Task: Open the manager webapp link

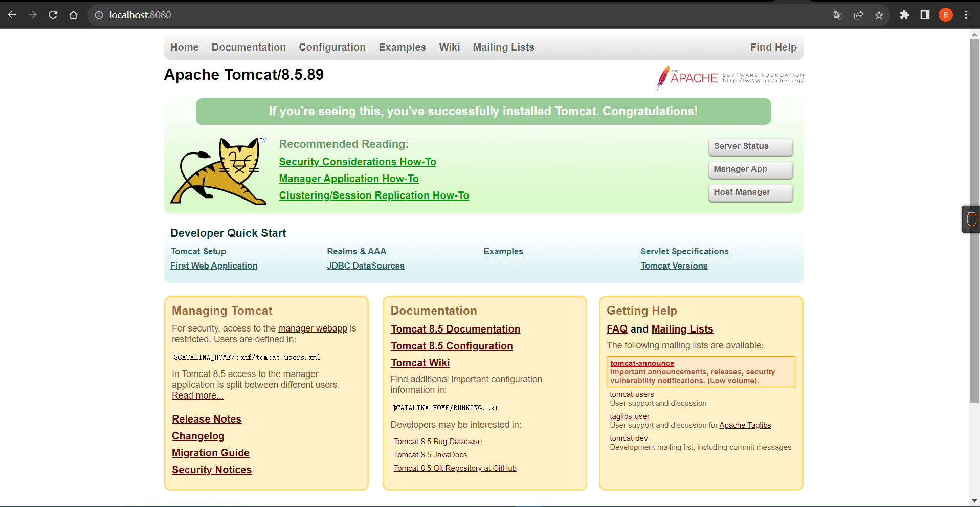Action: tap(313, 328)
